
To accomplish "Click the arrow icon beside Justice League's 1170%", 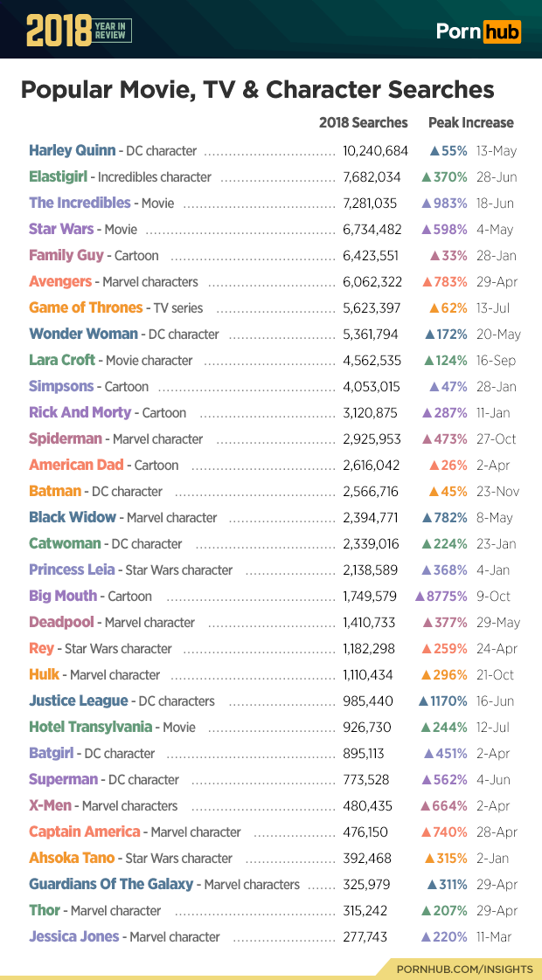I will pos(423,701).
